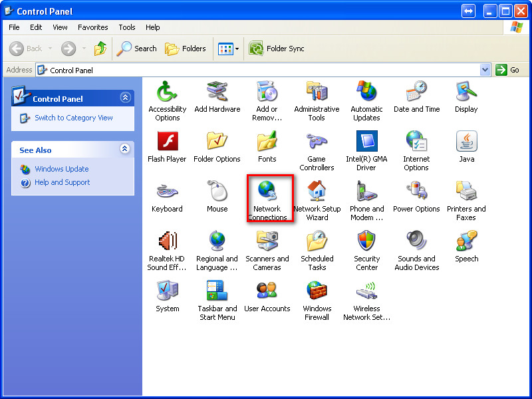Open Taskbar and Start Menu settings
The image size is (532, 399).
click(x=217, y=301)
